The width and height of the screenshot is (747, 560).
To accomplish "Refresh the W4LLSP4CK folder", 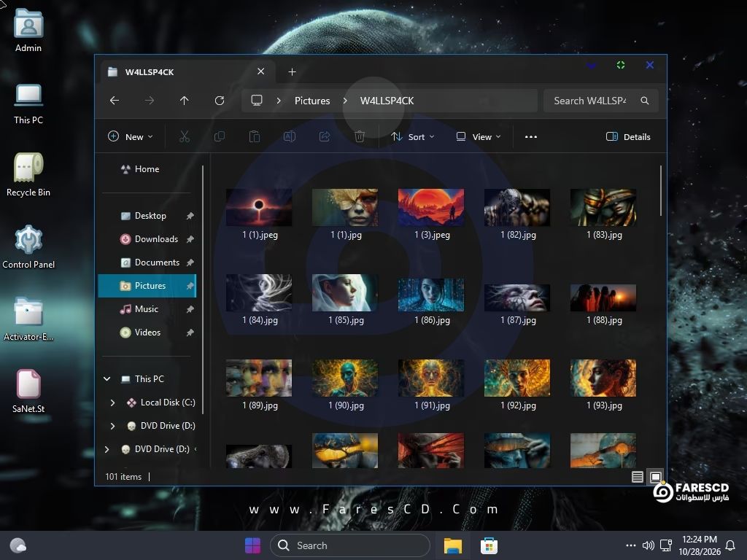I will pos(219,101).
